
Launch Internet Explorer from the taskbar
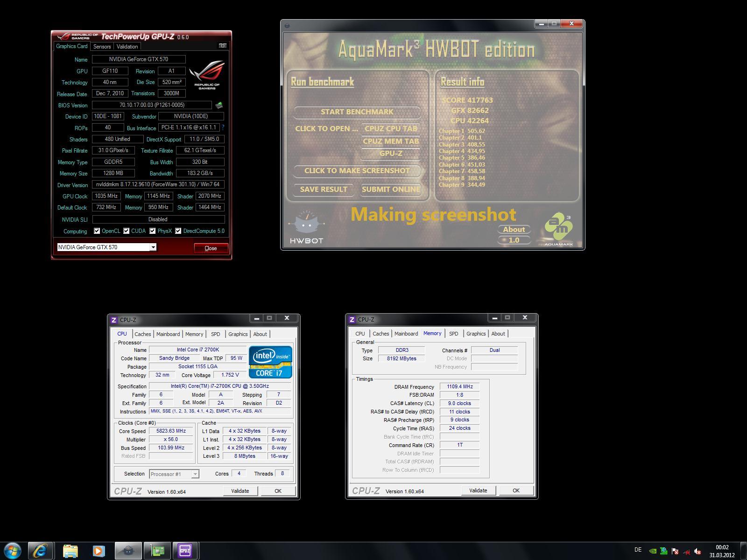[x=41, y=551]
